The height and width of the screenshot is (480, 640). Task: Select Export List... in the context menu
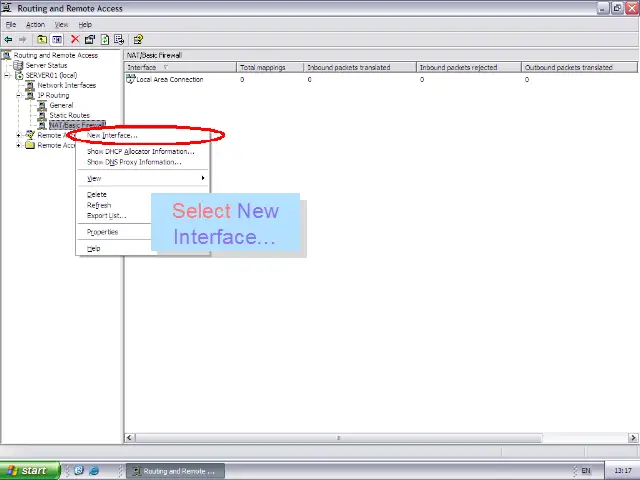point(107,216)
